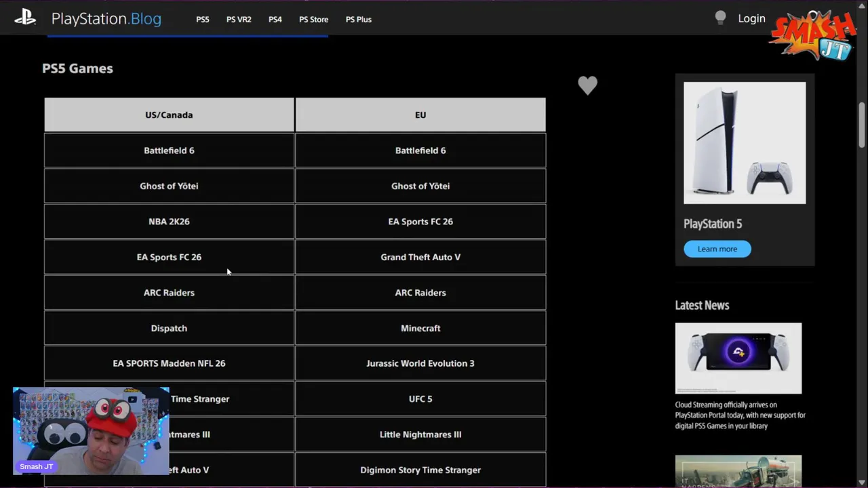Select Ghost of Yōtei in EU column
The image size is (868, 488).
[420, 186]
